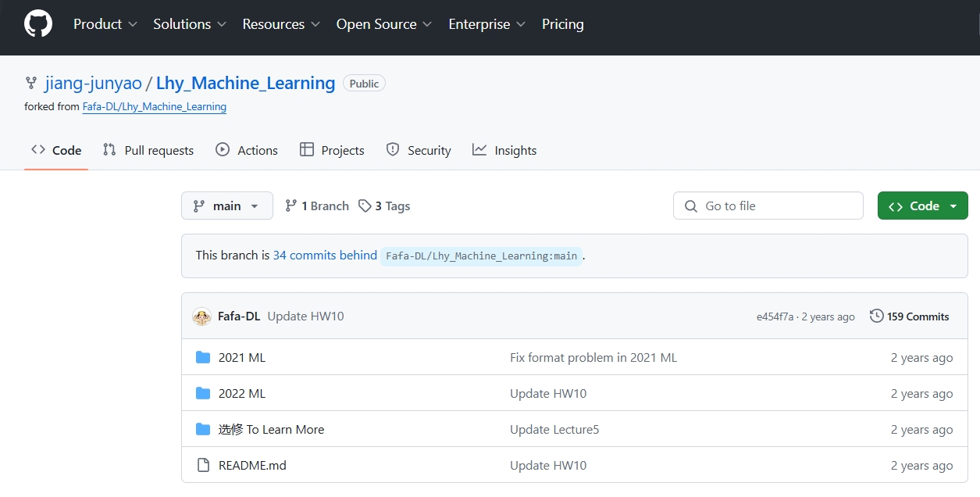Open commit Fix format problem in 2021 ML
The height and width of the screenshot is (497, 980).
(x=593, y=357)
